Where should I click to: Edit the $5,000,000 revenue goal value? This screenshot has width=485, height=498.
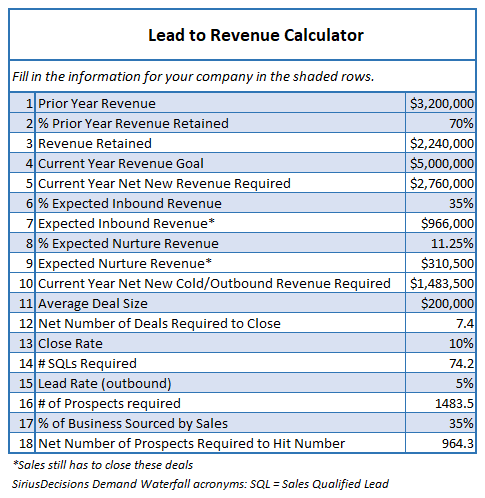(440, 163)
